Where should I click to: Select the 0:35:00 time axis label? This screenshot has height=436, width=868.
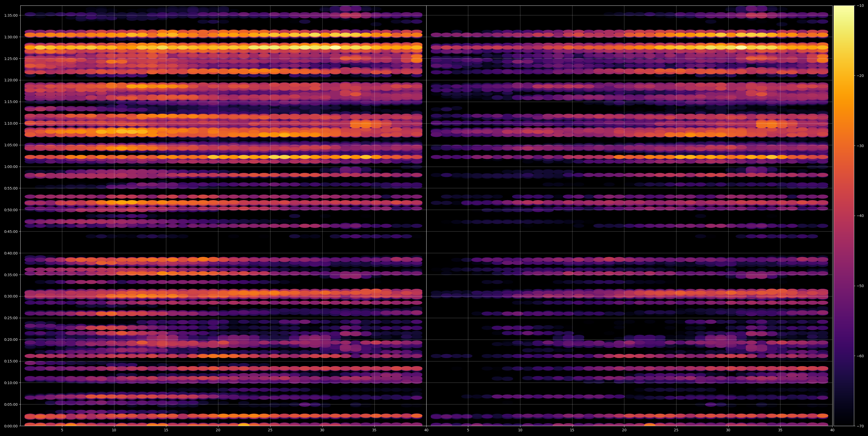[11, 275]
